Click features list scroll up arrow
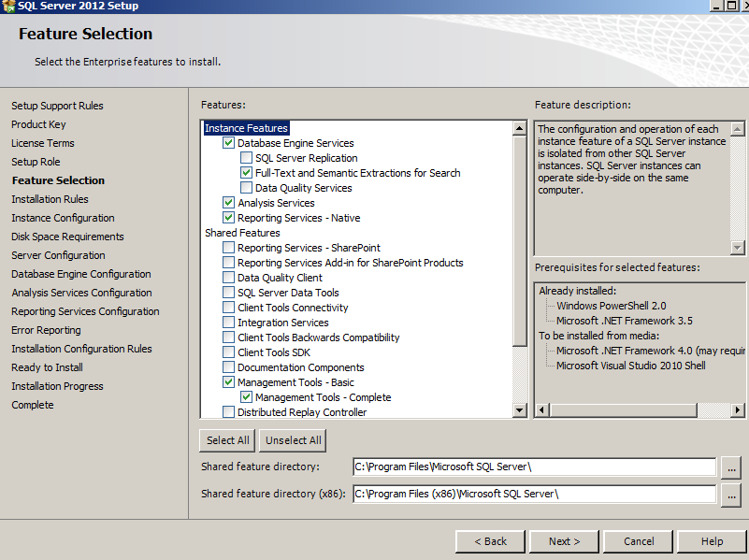749x560 pixels. [519, 128]
